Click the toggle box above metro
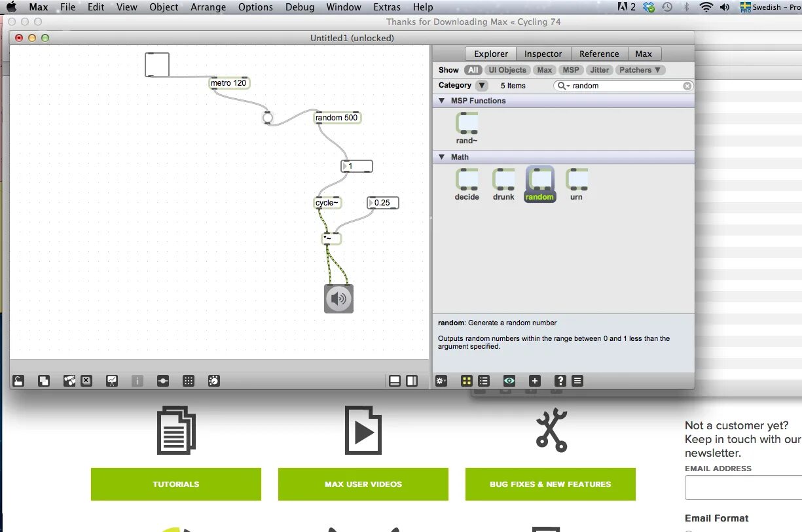802x532 pixels. point(157,65)
